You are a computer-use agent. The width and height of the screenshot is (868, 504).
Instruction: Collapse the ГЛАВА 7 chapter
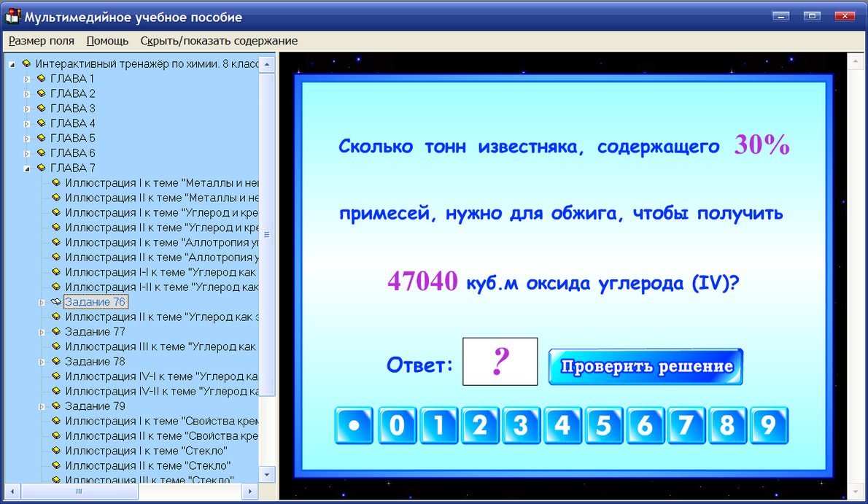pyautogui.click(x=26, y=168)
